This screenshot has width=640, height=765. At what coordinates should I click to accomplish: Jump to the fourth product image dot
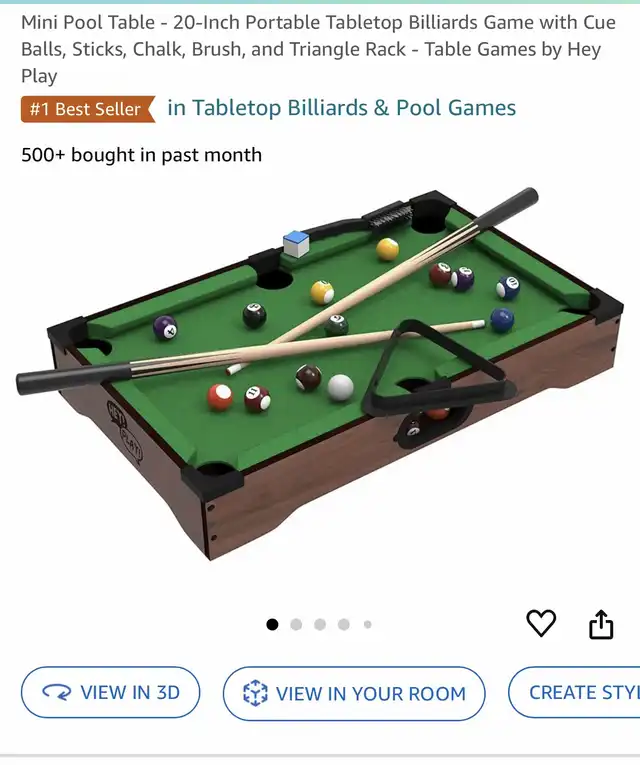344,624
